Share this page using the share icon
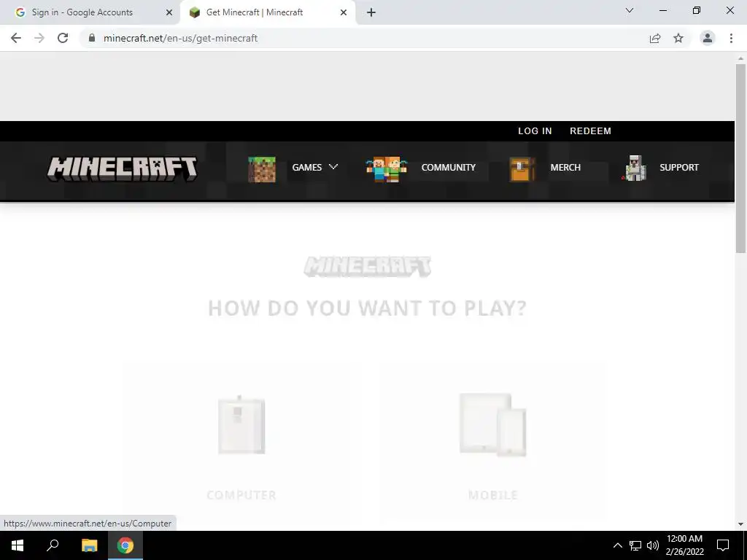 (655, 38)
